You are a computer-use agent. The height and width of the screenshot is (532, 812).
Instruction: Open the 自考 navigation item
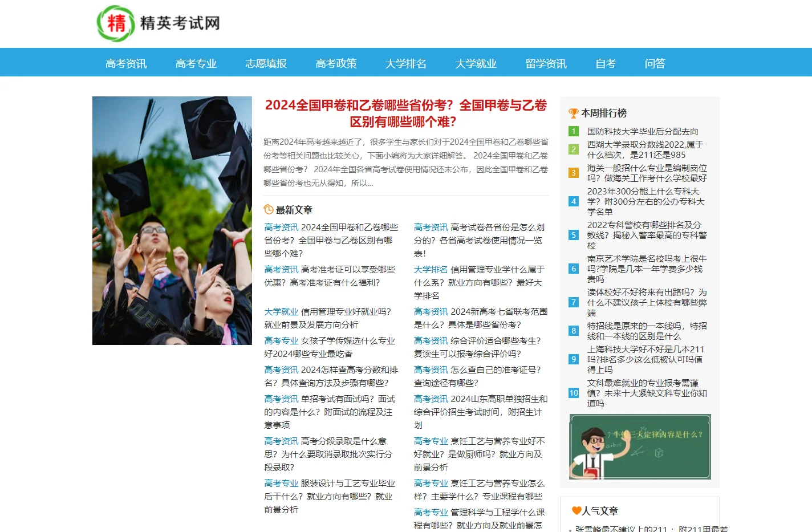pos(606,63)
